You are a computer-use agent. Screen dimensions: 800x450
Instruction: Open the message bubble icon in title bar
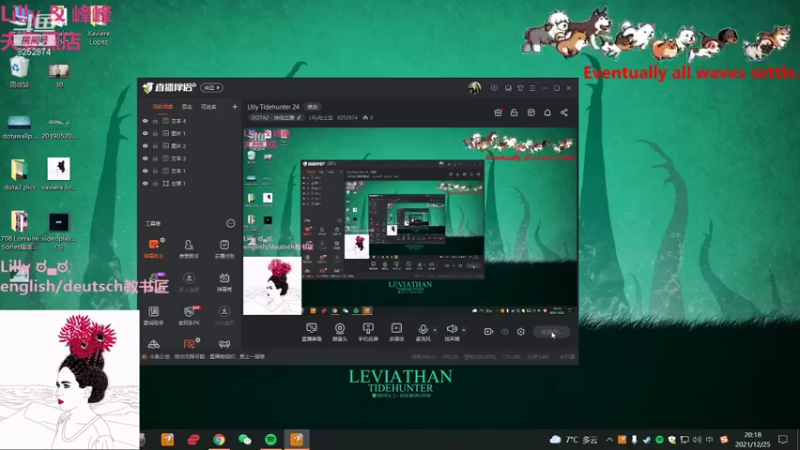(508, 88)
